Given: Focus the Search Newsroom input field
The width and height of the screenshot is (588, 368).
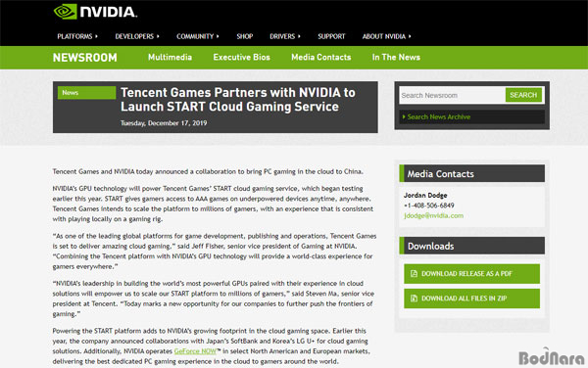Looking at the screenshot, I should pos(453,95).
